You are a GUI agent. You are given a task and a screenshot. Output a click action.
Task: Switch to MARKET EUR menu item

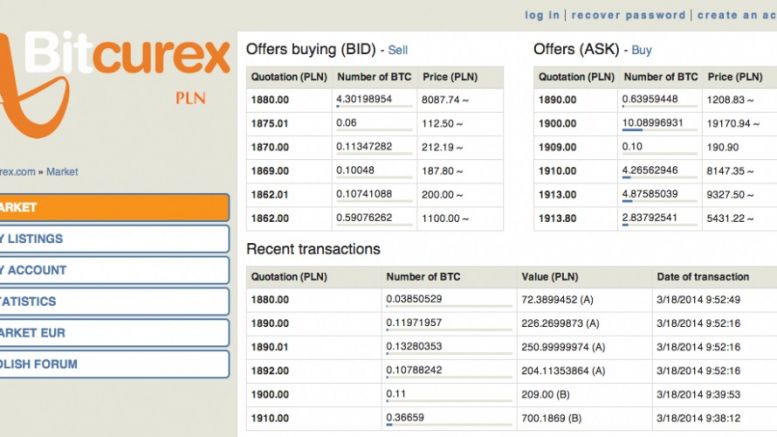point(114,333)
